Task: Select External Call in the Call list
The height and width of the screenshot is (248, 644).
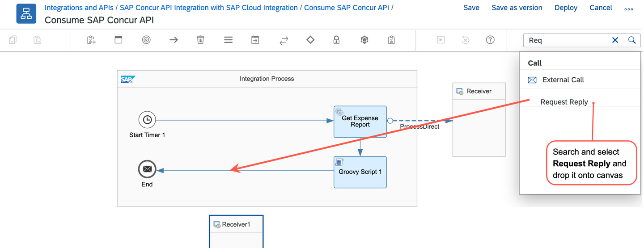Action: pyautogui.click(x=580, y=80)
